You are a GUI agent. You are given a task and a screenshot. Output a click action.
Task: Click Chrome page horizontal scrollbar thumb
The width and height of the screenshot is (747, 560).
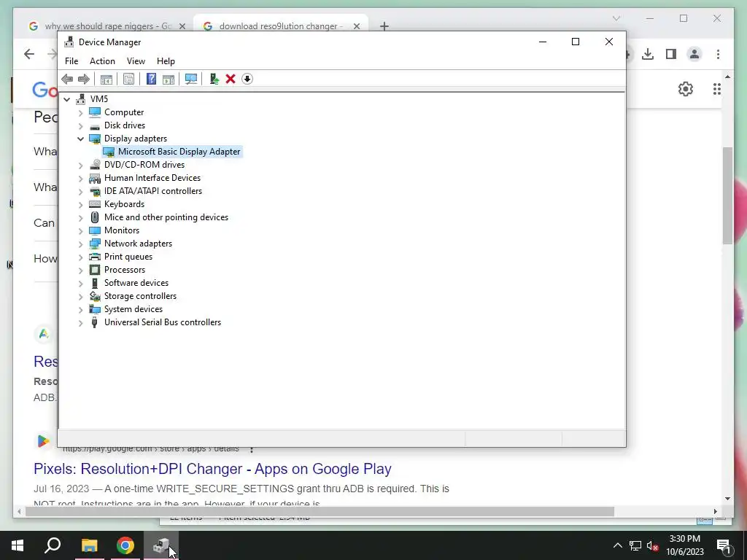(x=320, y=511)
